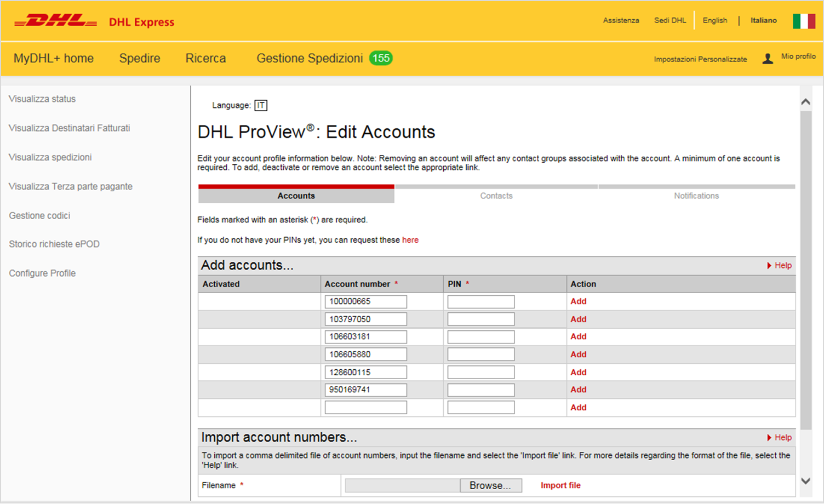Viewport: 824px width, 504px height.
Task: Open Help for Import account numbers
Action: [779, 437]
